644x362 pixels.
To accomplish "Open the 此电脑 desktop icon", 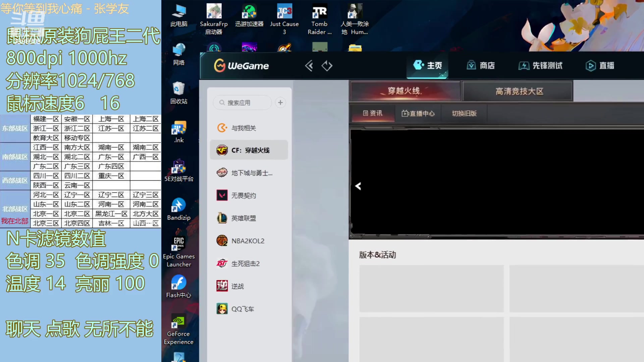I will click(x=179, y=15).
